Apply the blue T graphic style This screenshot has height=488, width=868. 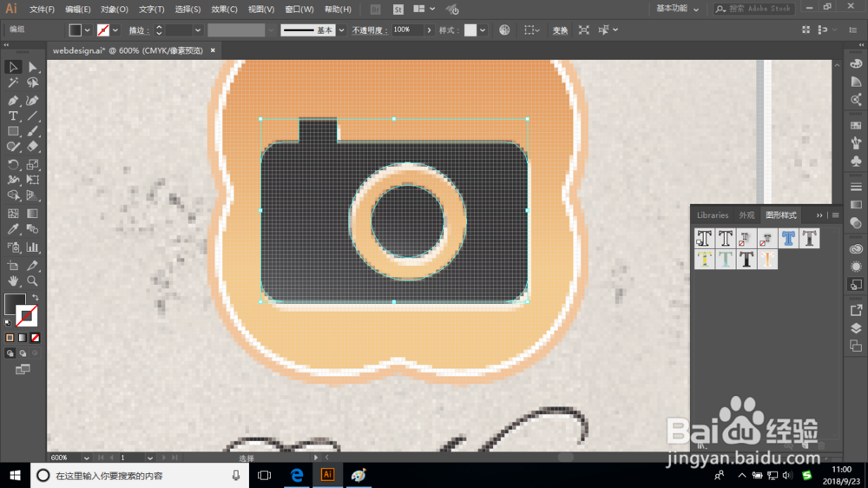coord(788,239)
